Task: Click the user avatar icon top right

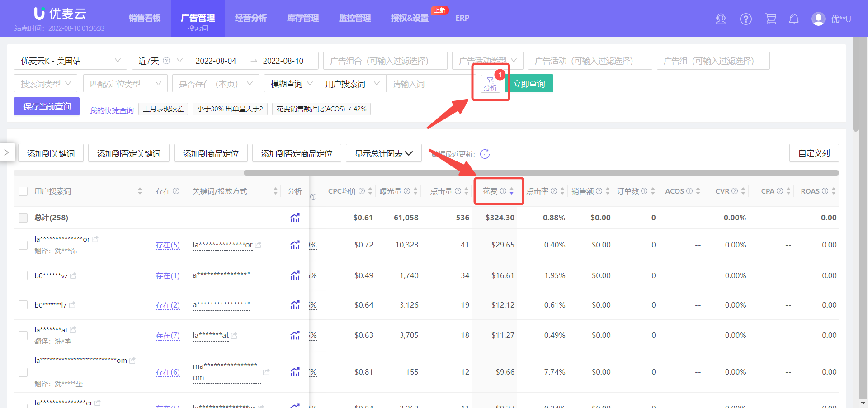Action: (x=818, y=19)
